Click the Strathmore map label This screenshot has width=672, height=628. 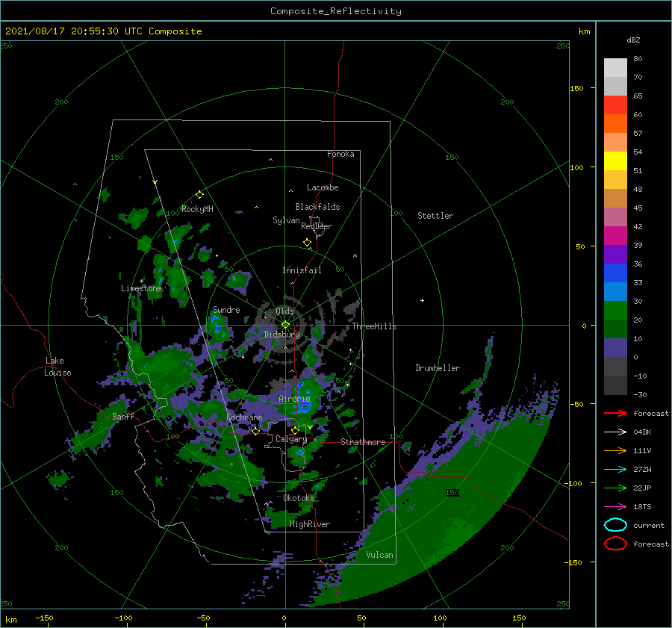pos(363,442)
